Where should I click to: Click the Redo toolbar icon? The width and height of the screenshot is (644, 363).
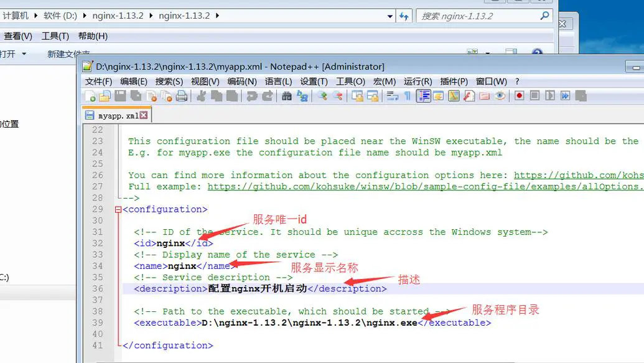coord(268,96)
